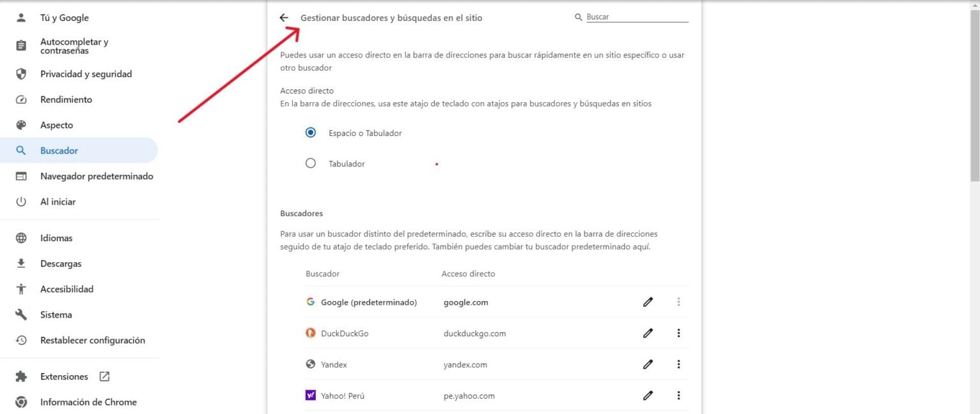Image resolution: width=980 pixels, height=414 pixels.
Task: Click the pencil icon next to Yandex
Action: coord(648,364)
